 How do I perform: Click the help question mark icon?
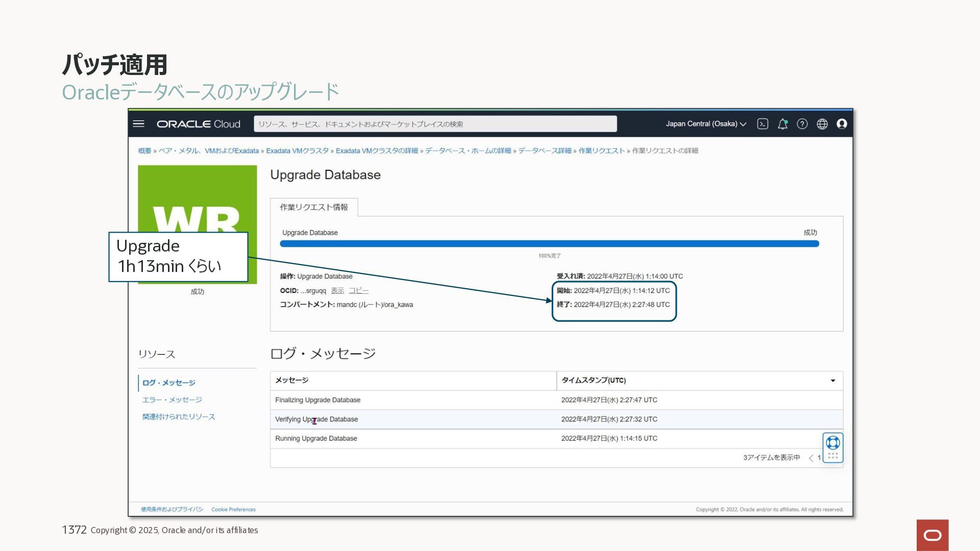[802, 124]
